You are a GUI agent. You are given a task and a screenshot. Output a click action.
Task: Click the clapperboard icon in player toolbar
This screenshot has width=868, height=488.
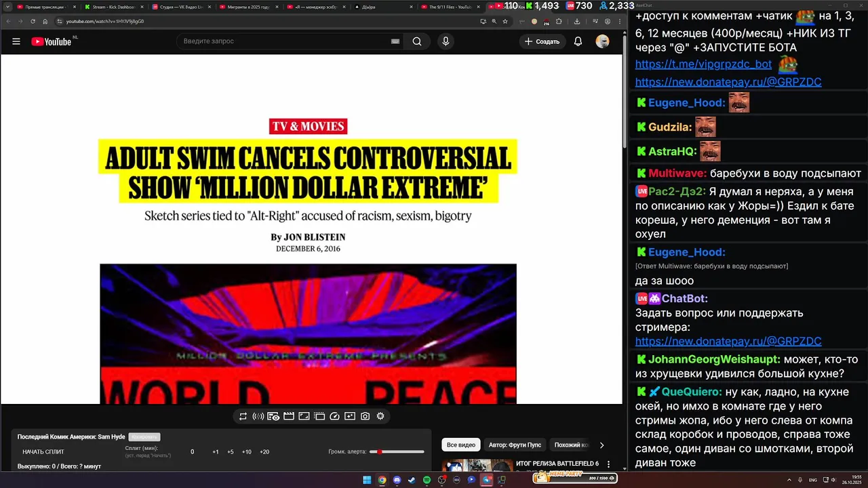point(288,416)
